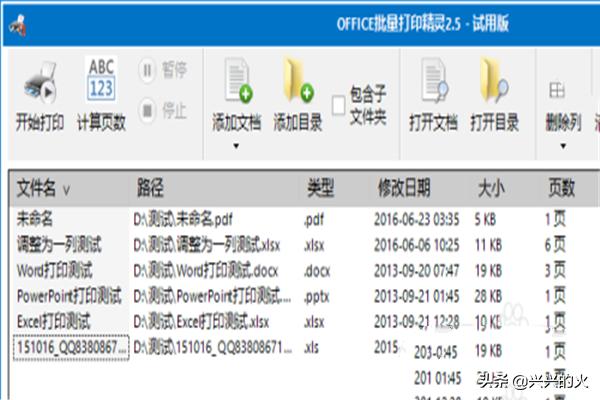Click the Open Folder (打开目录) icon
The width and height of the screenshot is (600, 400).
[x=494, y=80]
